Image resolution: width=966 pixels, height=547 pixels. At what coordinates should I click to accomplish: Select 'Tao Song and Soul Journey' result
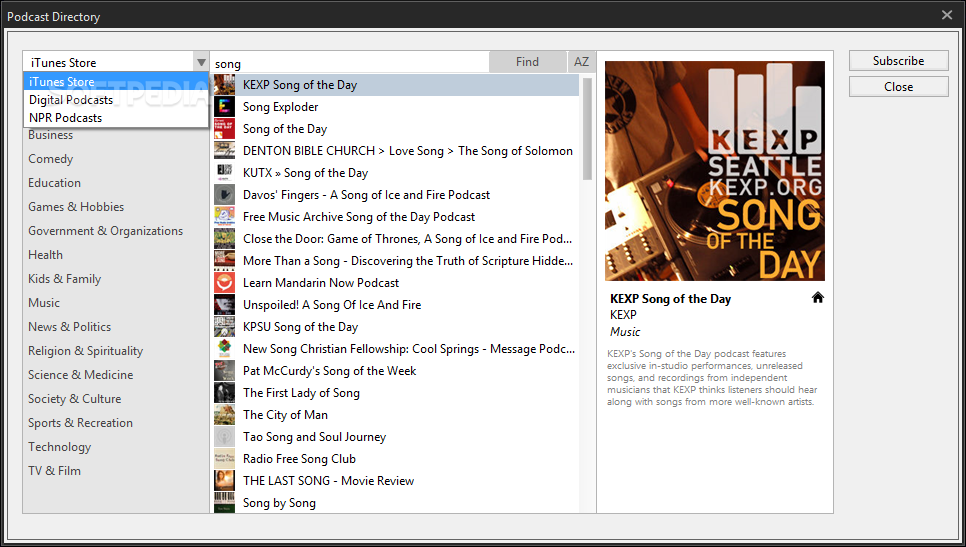point(314,437)
